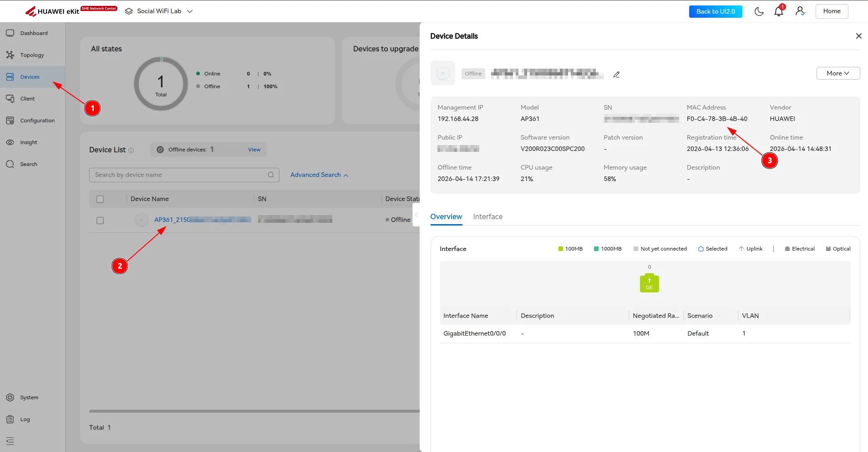Close the Device Details panel
This screenshot has width=868, height=452.
[x=858, y=36]
